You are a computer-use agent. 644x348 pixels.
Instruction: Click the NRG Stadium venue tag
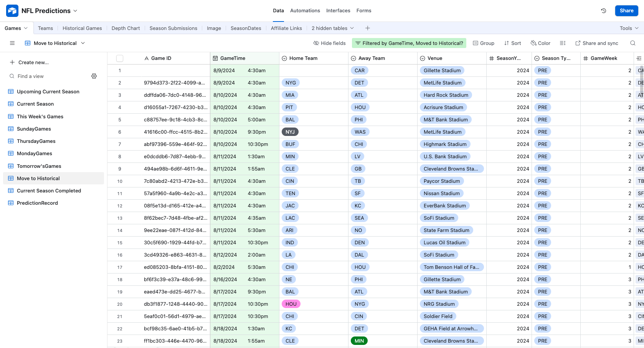pos(439,304)
